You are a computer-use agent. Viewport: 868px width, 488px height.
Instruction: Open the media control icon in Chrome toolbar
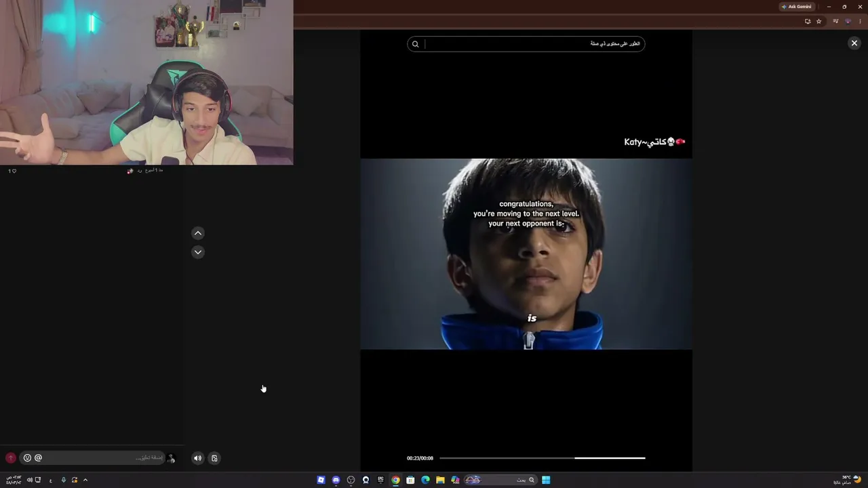(x=835, y=21)
